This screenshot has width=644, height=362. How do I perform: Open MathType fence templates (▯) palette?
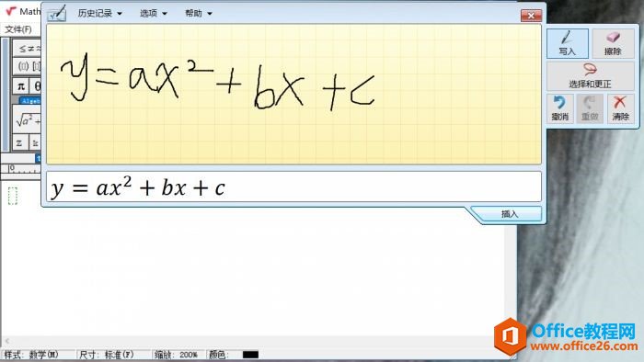coord(28,66)
